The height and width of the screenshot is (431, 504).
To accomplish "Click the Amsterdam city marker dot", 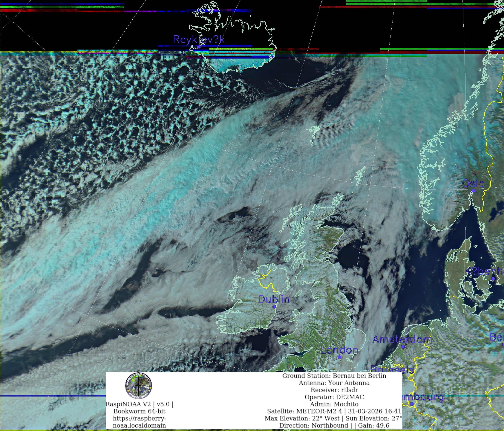I will pyautogui.click(x=403, y=347).
